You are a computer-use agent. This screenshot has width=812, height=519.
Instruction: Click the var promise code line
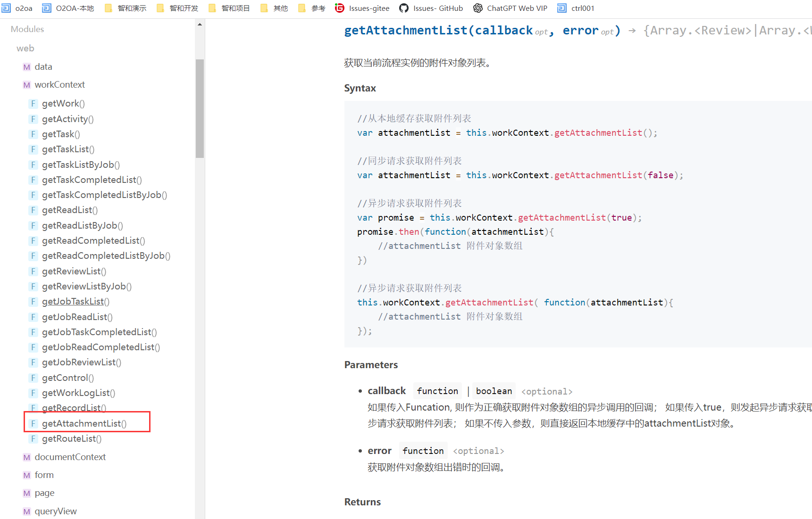click(499, 217)
